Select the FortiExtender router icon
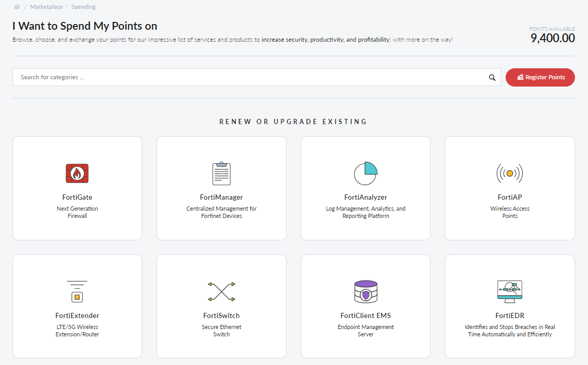This screenshot has width=588, height=365. point(77,291)
